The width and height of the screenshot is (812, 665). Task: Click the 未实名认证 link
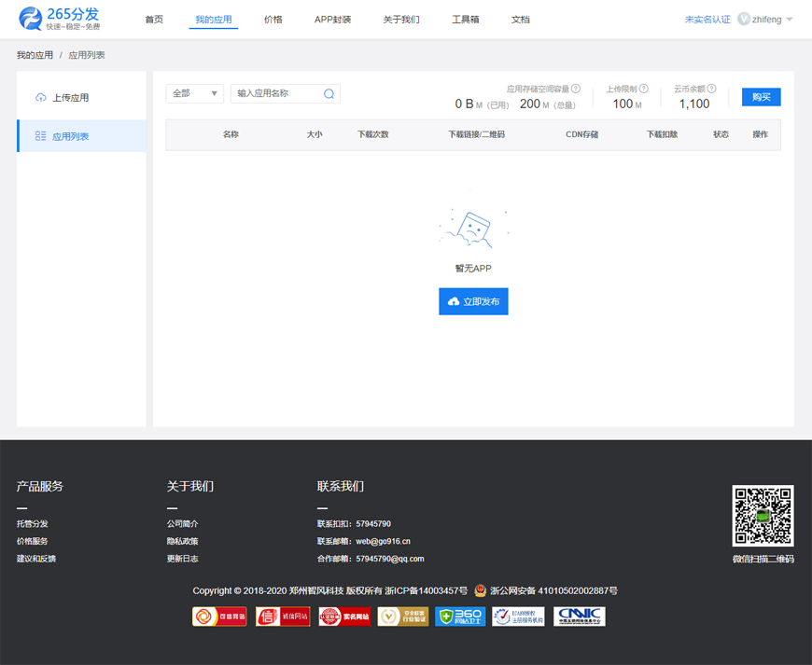707,20
